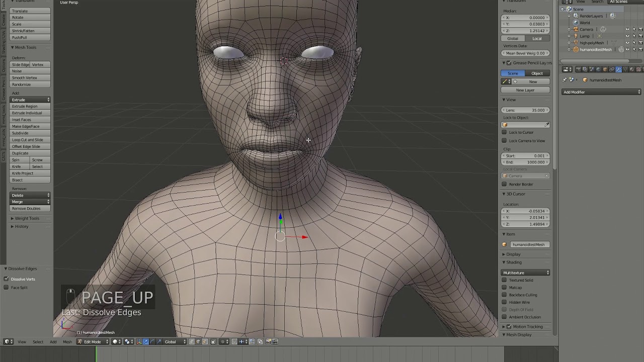
Task: Open the Extrude dropdown
Action: 31,100
